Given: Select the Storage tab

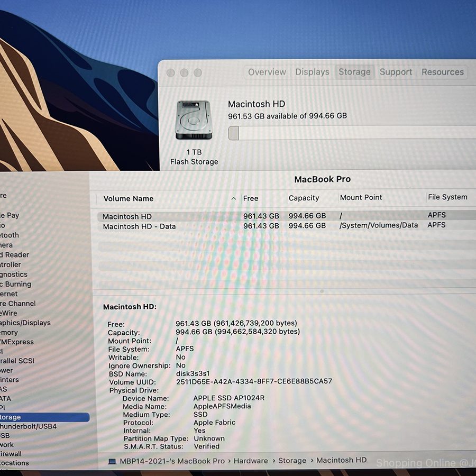Looking at the screenshot, I should (x=354, y=72).
